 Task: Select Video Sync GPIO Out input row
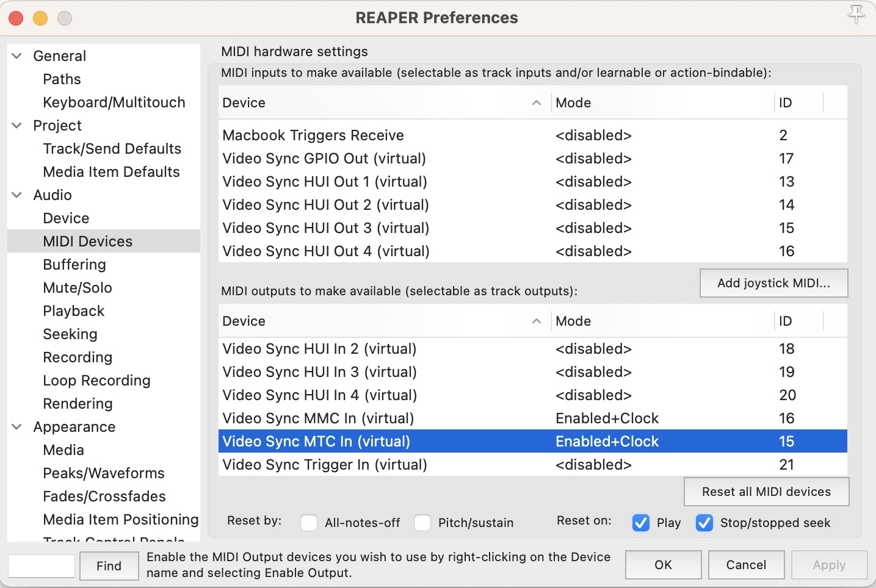532,159
